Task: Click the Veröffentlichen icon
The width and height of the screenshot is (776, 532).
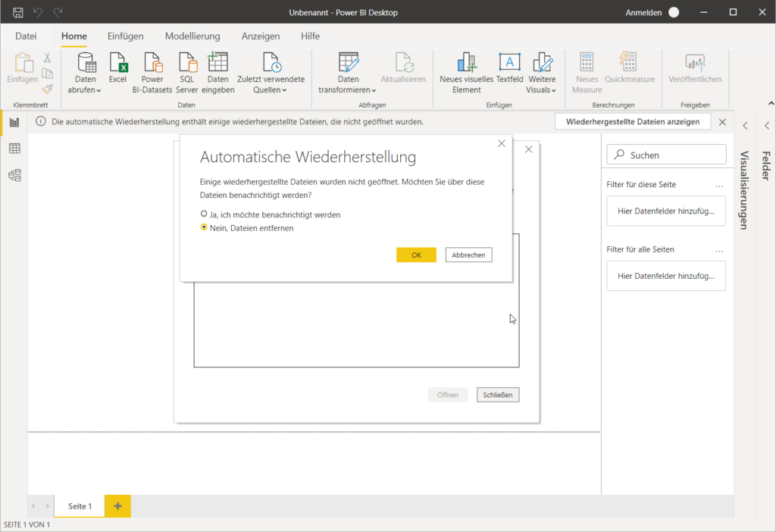Action: [x=695, y=62]
